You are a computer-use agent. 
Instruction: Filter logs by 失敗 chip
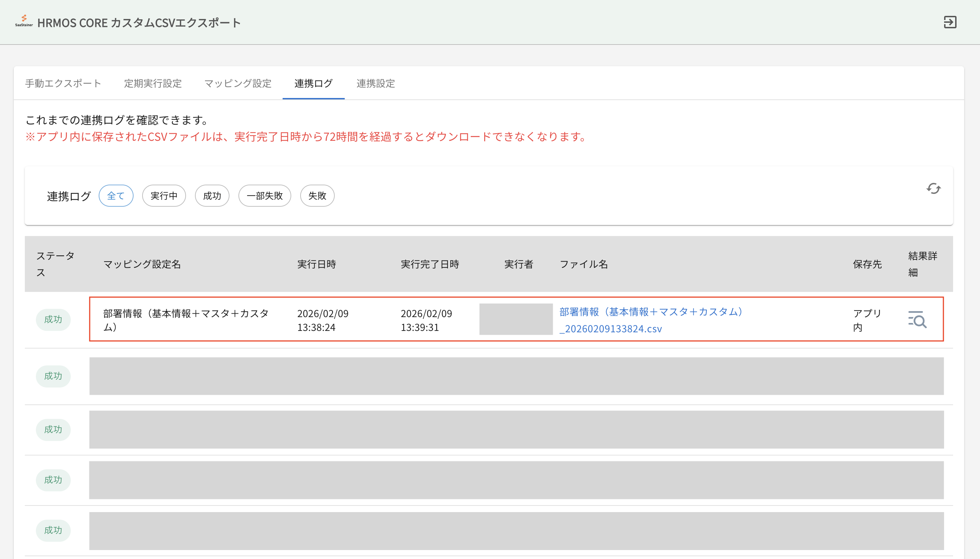317,196
